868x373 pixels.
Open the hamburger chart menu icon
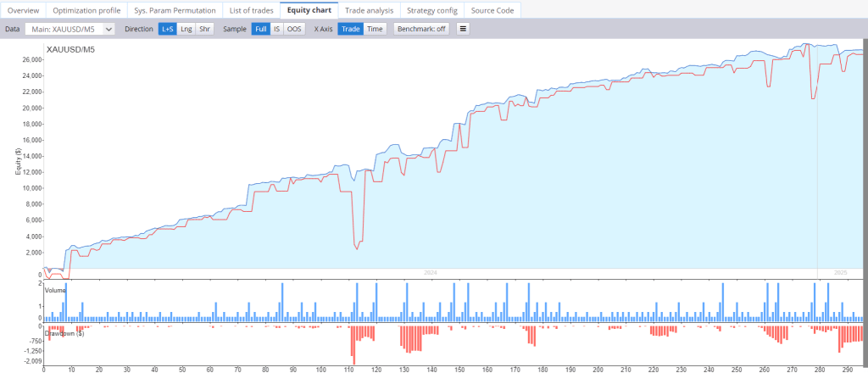pyautogui.click(x=463, y=29)
